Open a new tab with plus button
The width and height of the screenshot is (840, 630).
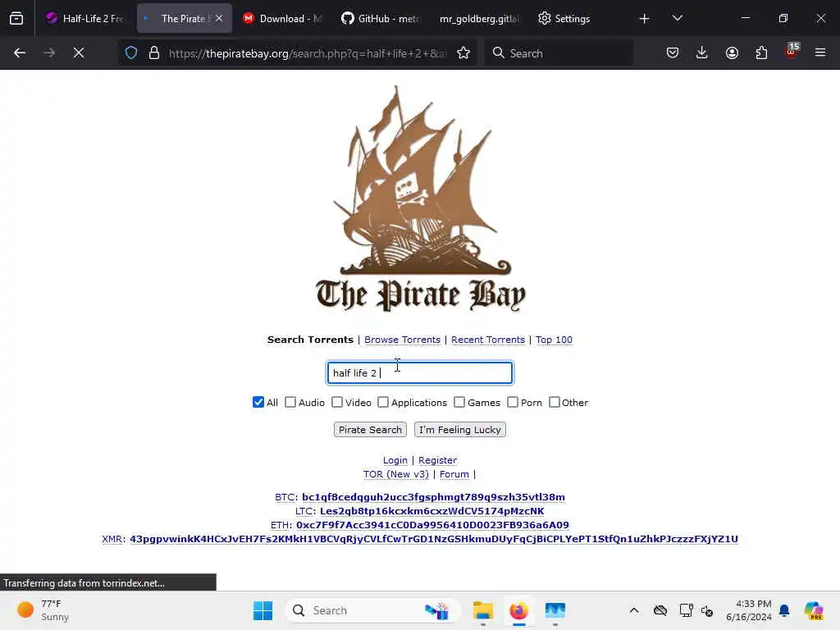[645, 19]
